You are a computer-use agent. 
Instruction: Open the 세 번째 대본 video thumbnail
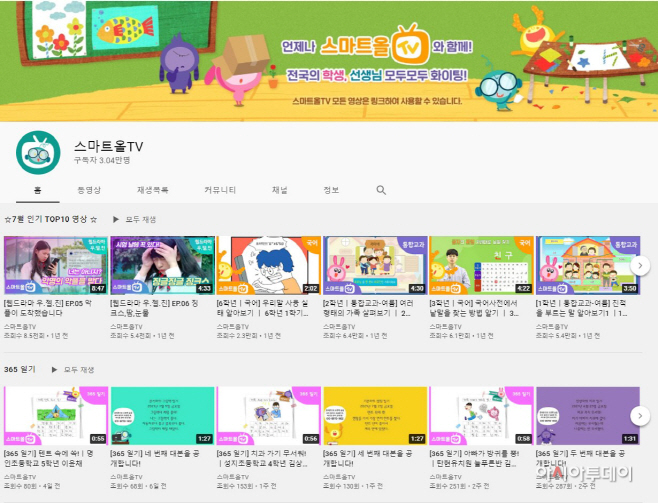point(375,416)
